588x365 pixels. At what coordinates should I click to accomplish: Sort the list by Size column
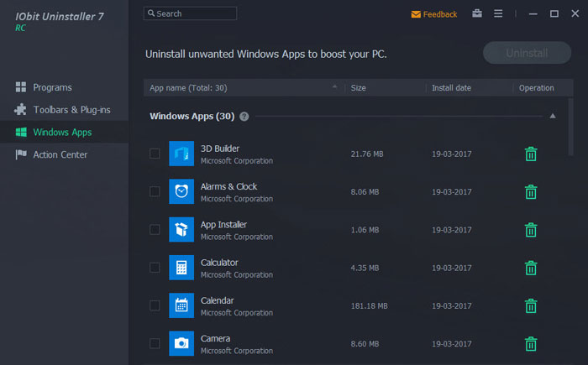[386, 88]
